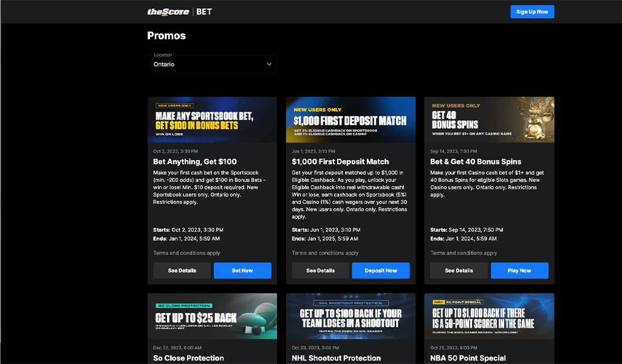The width and height of the screenshot is (622, 364).
Task: Click Terms and conditions under Bonus Spins promo
Action: coord(463,253)
